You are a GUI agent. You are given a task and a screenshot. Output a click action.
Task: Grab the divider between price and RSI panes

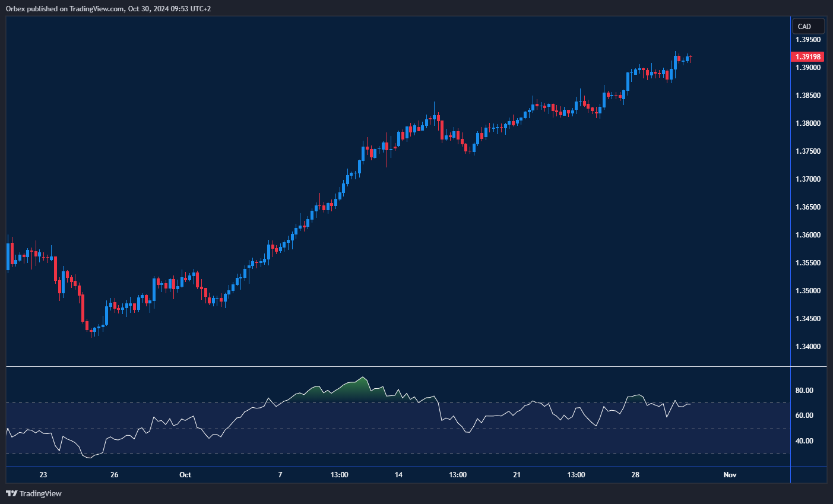[398, 367]
